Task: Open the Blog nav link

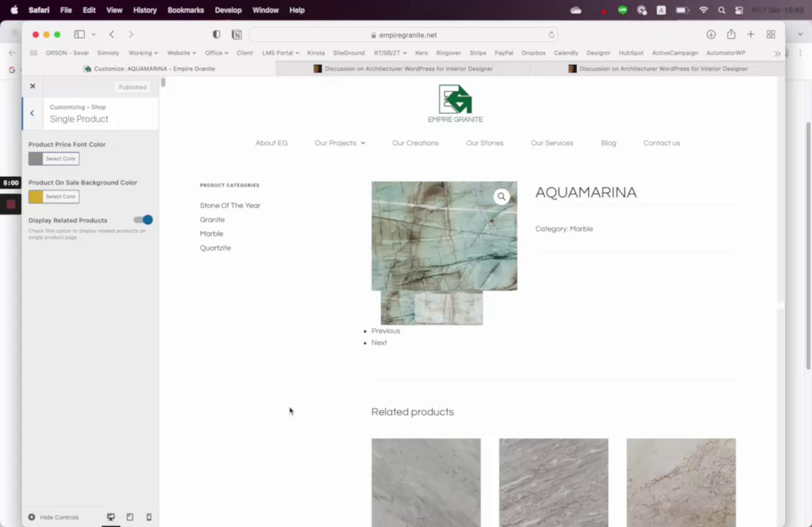Action: pyautogui.click(x=609, y=143)
